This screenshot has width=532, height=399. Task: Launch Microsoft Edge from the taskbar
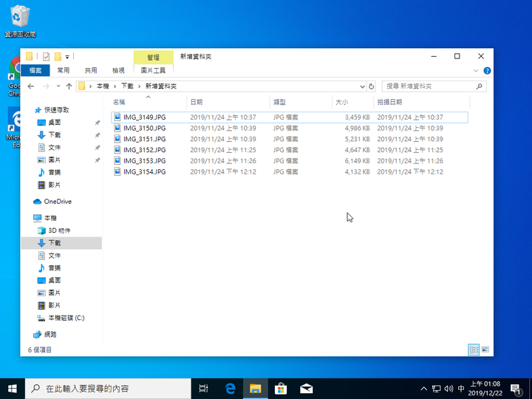tap(231, 389)
